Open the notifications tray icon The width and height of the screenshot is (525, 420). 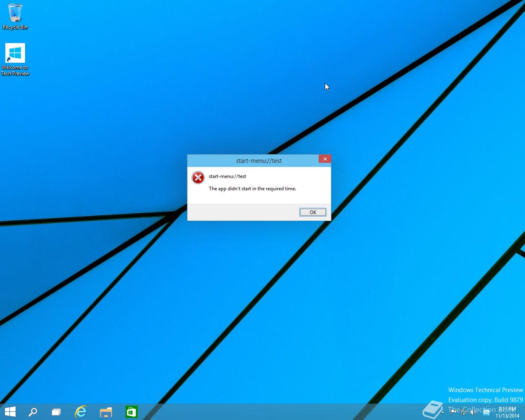486,412
